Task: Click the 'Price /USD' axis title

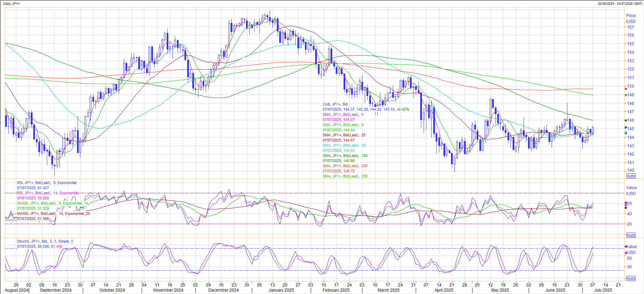Action: [631, 19]
